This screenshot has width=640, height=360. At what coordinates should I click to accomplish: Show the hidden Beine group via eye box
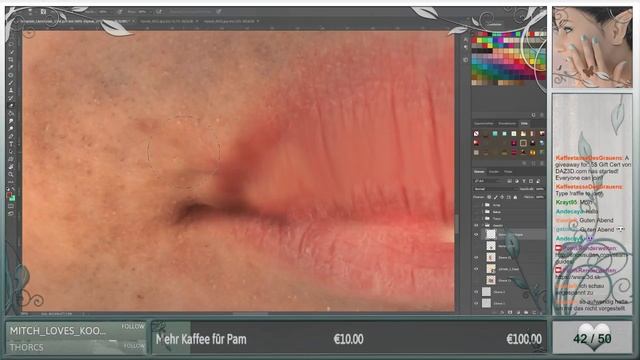pyautogui.click(x=476, y=211)
